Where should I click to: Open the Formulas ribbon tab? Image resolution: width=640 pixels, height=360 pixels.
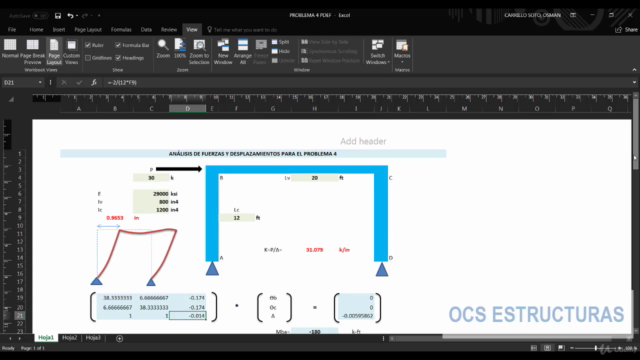(121, 30)
